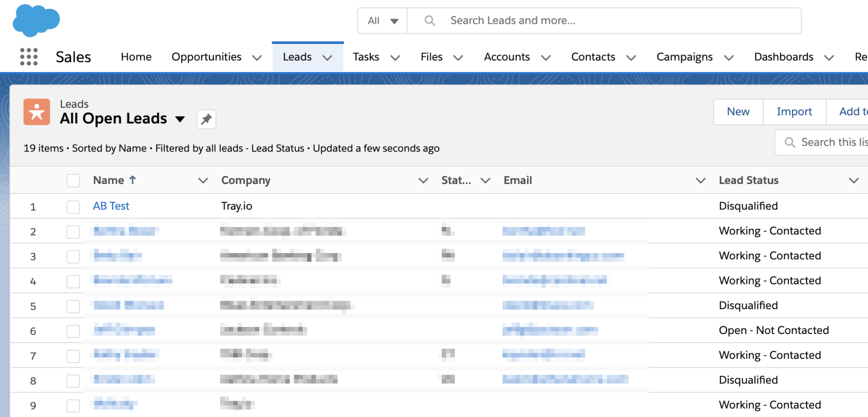Expand the Accounts tab menu chevron
The width and height of the screenshot is (868, 417).
[x=546, y=58]
